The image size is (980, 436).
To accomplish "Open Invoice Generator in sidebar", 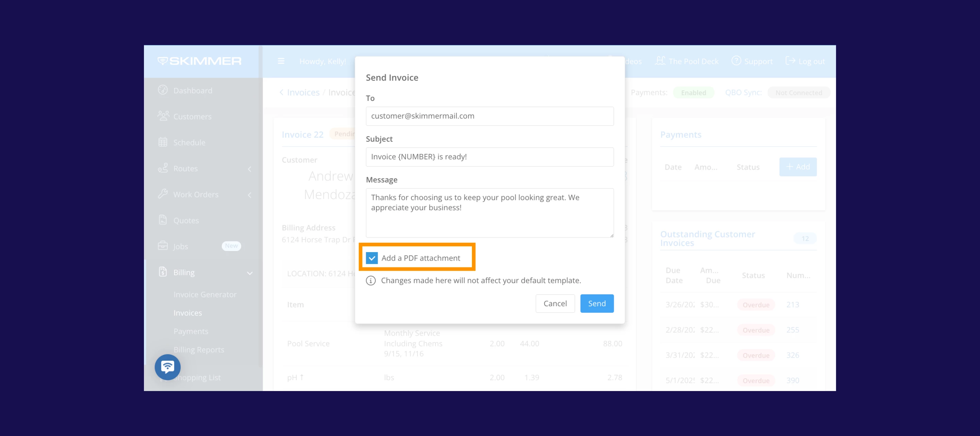I will pyautogui.click(x=205, y=294).
